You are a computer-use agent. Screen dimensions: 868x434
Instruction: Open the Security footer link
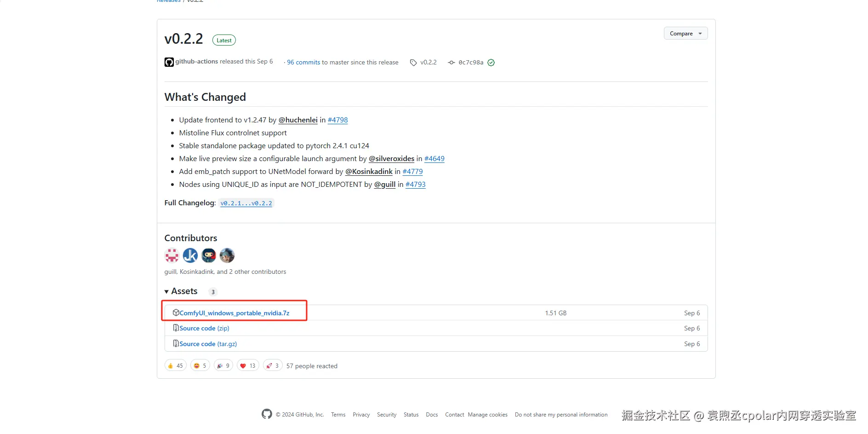(x=387, y=415)
